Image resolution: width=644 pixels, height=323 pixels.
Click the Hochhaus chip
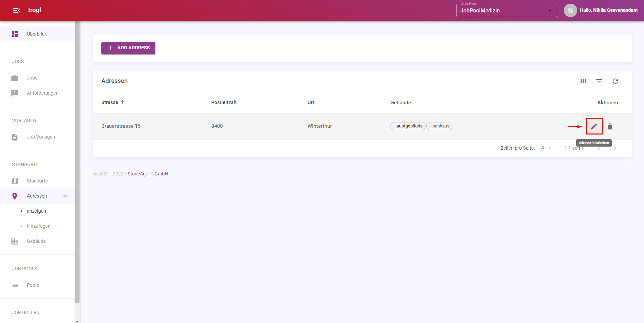(x=439, y=126)
